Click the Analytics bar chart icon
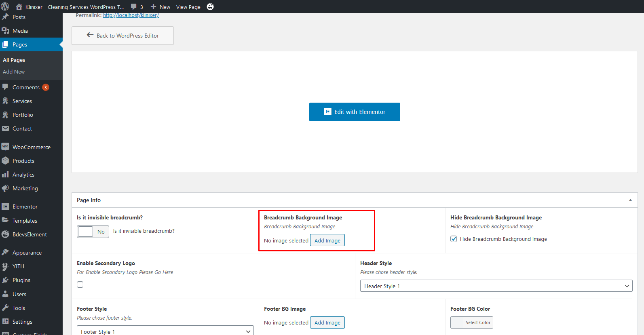The height and width of the screenshot is (335, 644). point(5,175)
